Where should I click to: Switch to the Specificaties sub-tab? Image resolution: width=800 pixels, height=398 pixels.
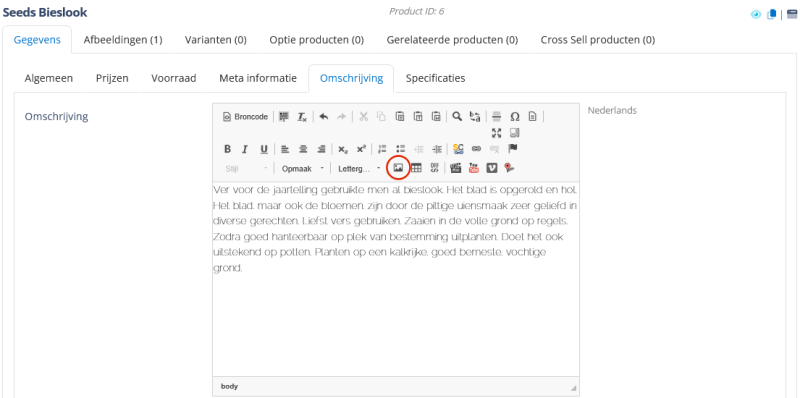pyautogui.click(x=435, y=79)
